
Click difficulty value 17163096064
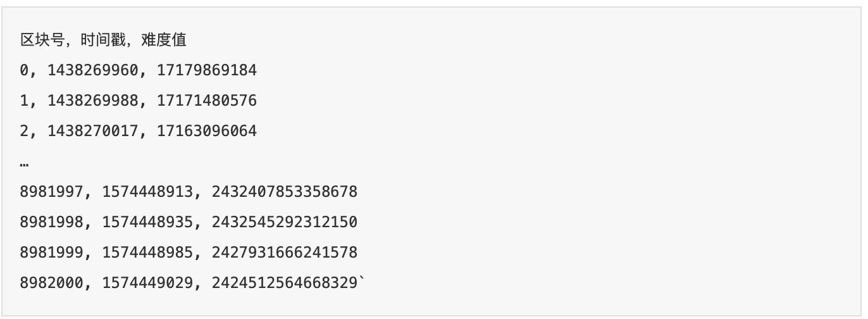(x=207, y=131)
